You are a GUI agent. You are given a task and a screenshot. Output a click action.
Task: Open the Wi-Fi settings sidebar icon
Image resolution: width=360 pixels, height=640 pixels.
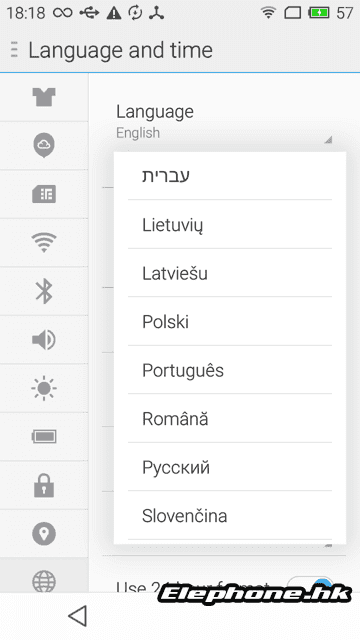click(44, 242)
